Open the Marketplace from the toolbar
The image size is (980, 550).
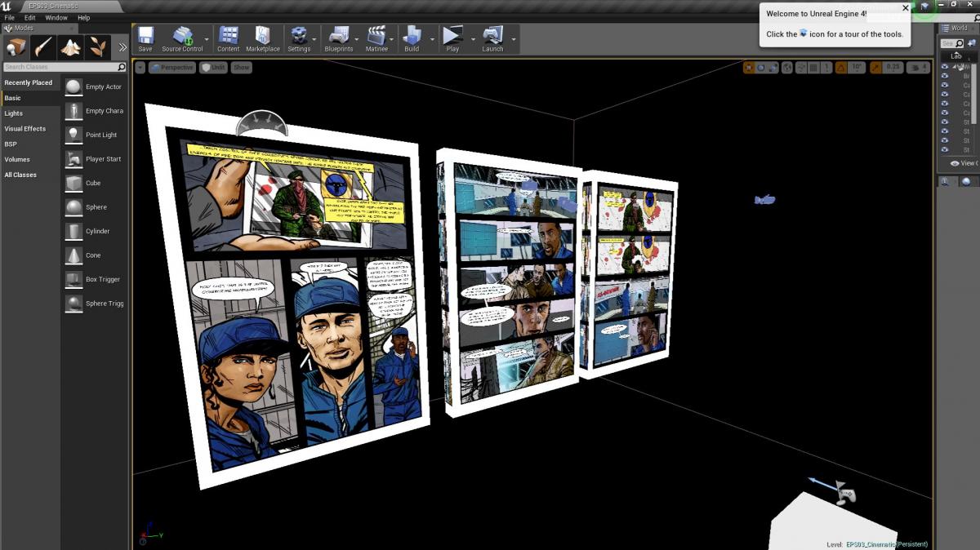point(262,38)
